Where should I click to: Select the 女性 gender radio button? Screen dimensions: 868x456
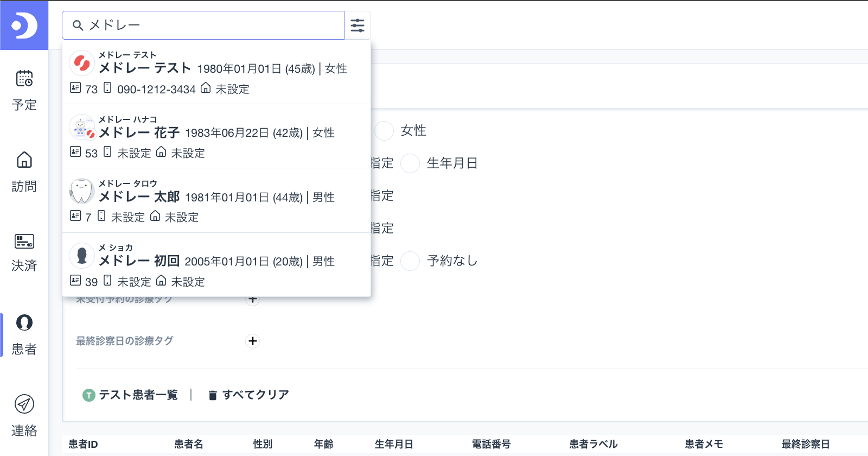tap(384, 131)
